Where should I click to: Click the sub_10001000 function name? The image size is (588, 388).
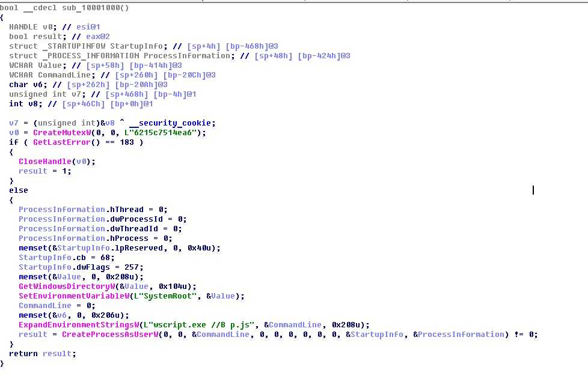click(90, 7)
